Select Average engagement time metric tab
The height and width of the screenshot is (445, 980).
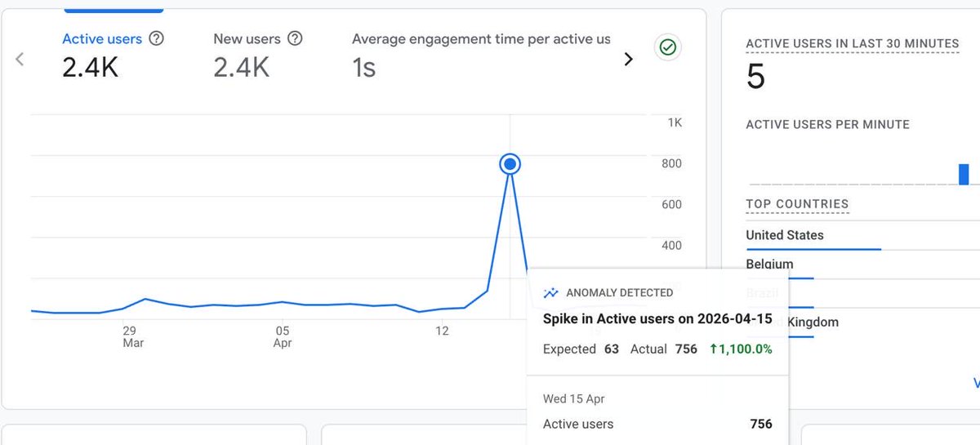click(x=480, y=56)
